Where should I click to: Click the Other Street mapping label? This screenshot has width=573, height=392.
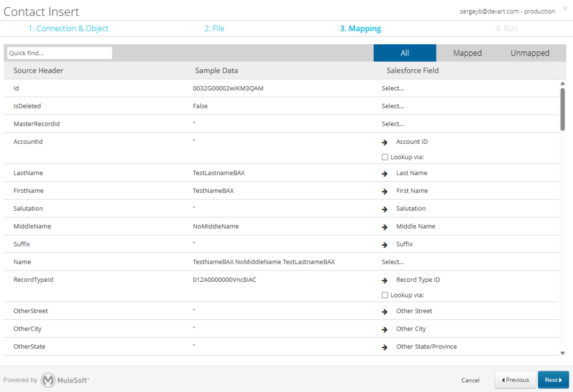click(x=414, y=311)
